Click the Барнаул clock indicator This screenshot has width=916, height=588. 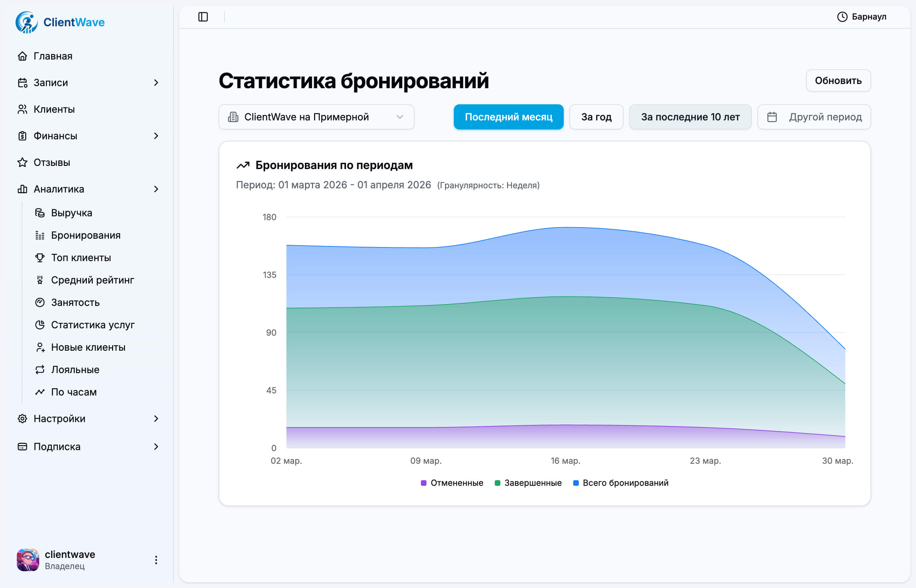coord(862,16)
